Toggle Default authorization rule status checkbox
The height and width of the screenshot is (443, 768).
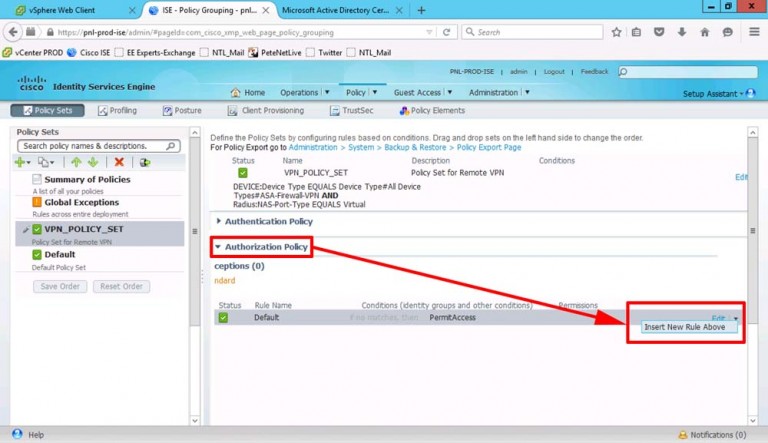point(223,318)
